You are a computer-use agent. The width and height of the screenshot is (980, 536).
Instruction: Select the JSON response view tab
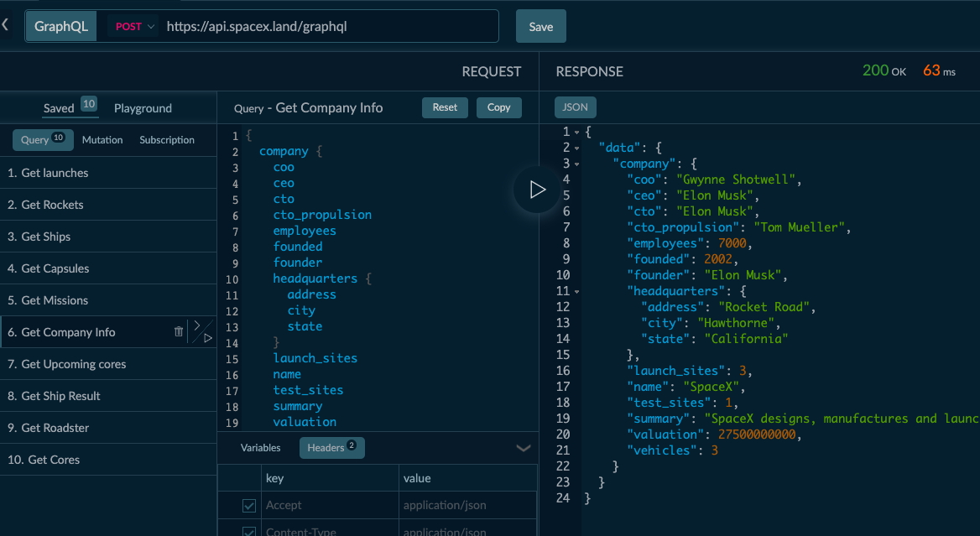(575, 107)
